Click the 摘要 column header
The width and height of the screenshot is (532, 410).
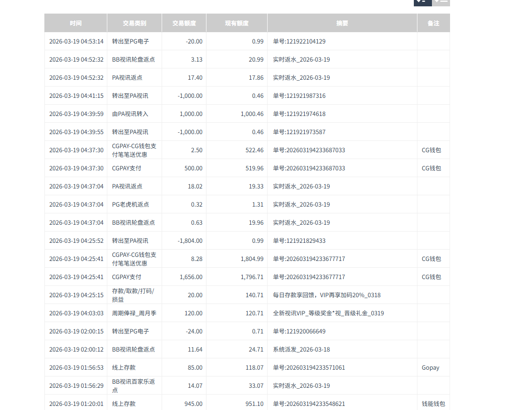point(342,23)
